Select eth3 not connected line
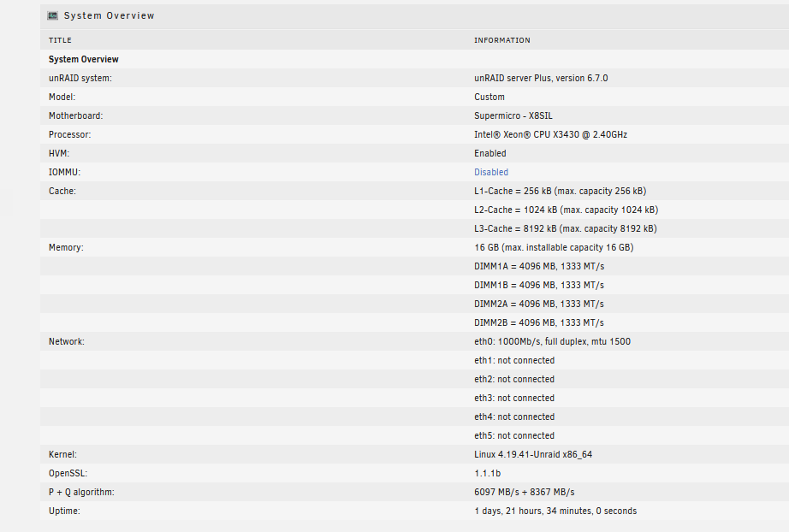The width and height of the screenshot is (789, 532). coord(514,398)
